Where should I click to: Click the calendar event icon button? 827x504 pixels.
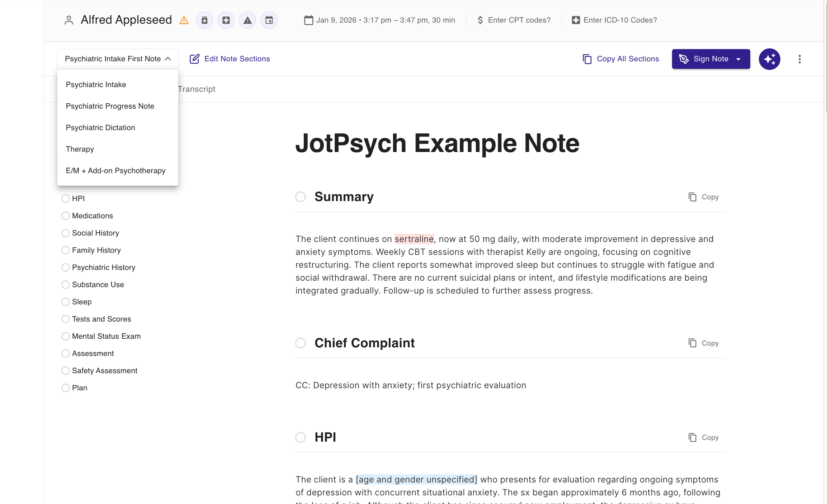click(x=269, y=20)
